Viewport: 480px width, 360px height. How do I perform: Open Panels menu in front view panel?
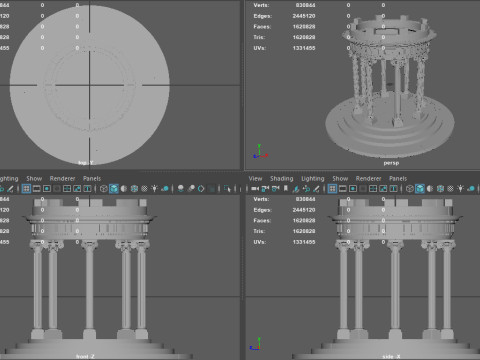(x=92, y=179)
